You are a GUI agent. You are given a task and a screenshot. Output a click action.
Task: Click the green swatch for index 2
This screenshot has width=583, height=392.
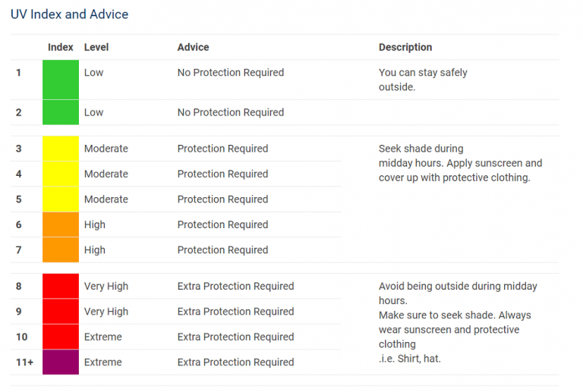pos(61,112)
